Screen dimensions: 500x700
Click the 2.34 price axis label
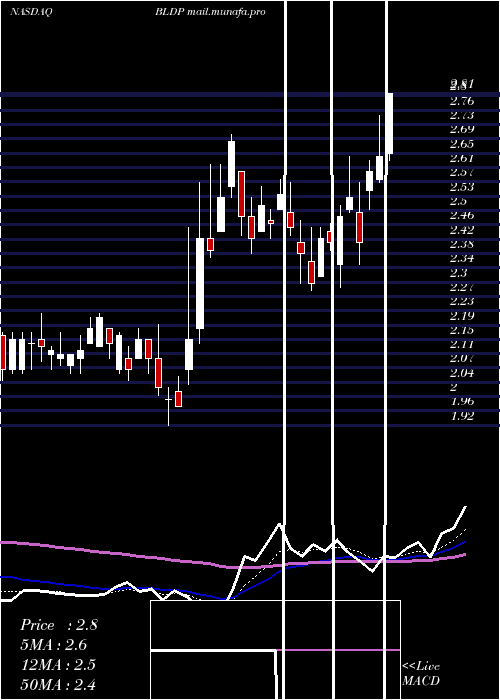(x=462, y=258)
